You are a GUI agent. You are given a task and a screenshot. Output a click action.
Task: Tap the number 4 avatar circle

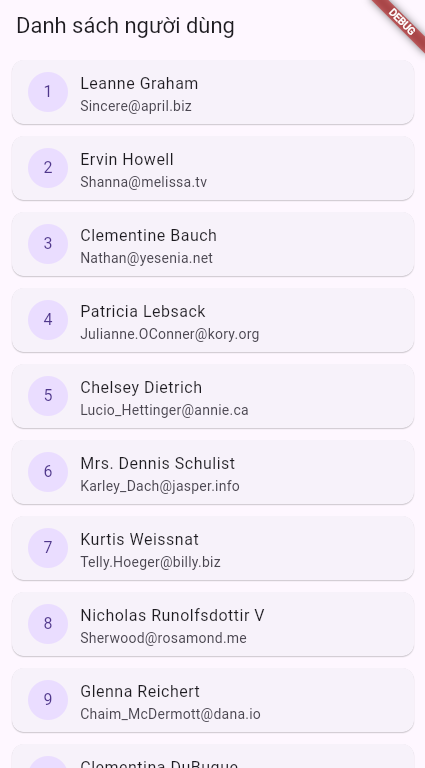(47, 320)
